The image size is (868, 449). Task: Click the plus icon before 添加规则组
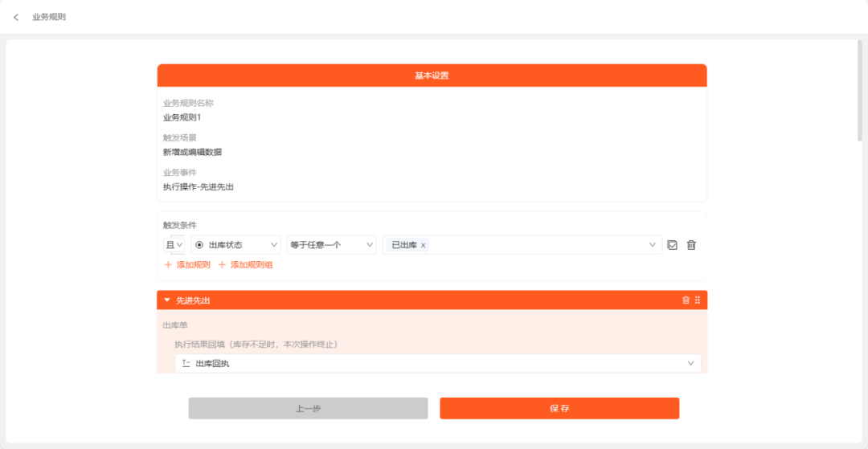[x=222, y=265]
